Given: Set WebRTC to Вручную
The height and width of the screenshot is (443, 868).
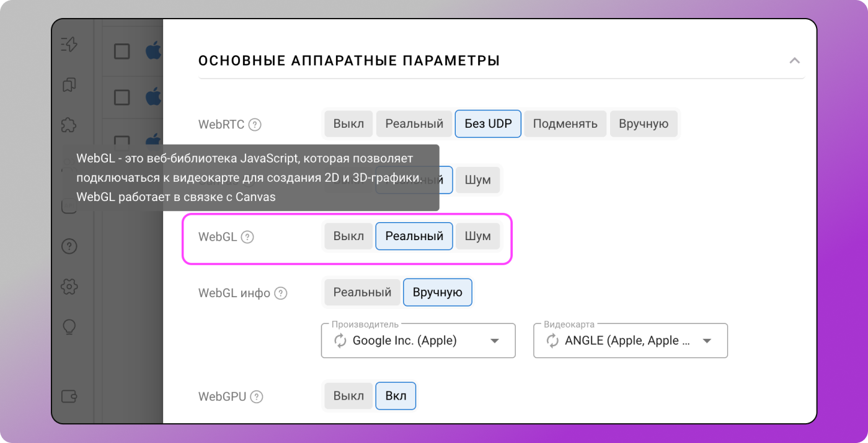Looking at the screenshot, I should tap(643, 123).
